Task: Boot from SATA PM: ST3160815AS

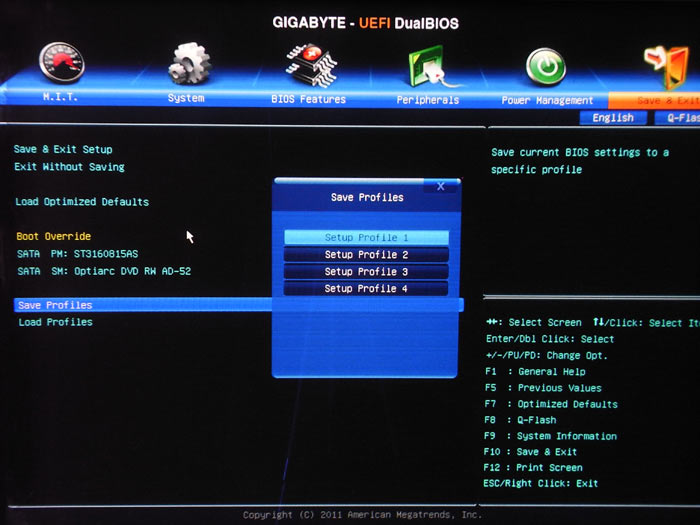Action: 78,254
